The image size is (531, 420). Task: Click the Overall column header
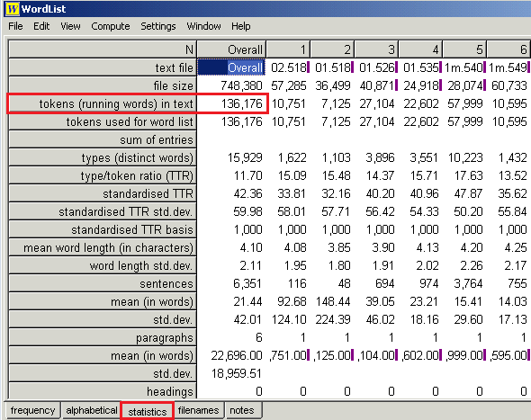coord(231,49)
